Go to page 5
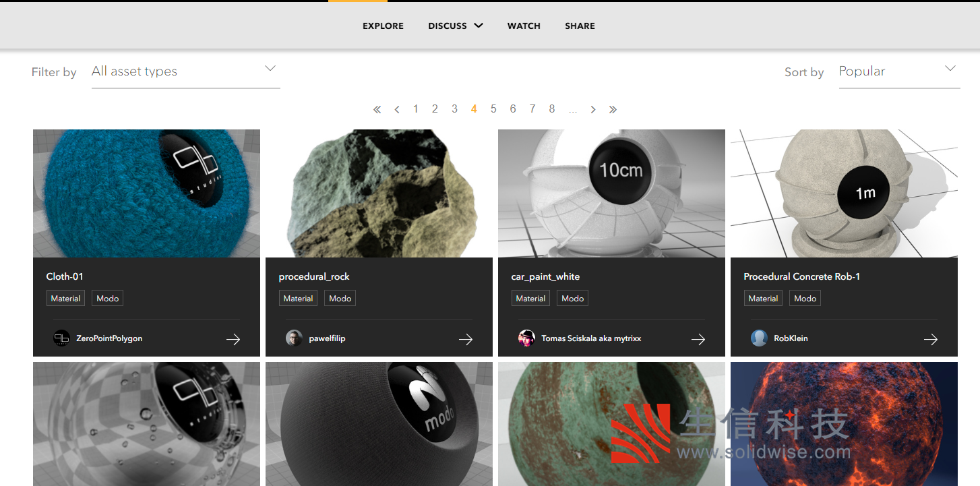 [x=493, y=109]
